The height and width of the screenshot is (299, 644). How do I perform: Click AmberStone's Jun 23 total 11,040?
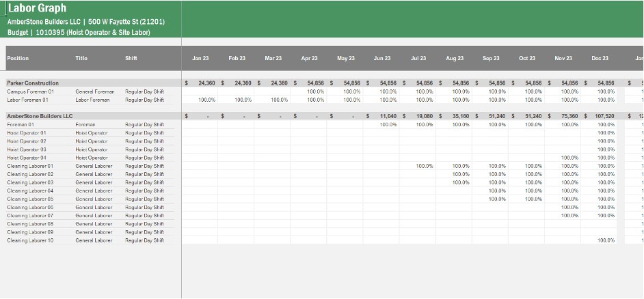click(x=388, y=116)
